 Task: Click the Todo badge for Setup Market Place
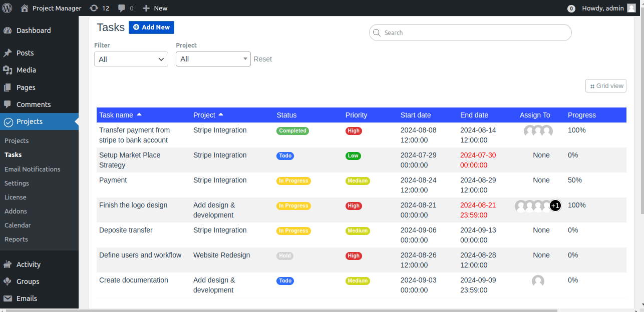[x=285, y=155]
